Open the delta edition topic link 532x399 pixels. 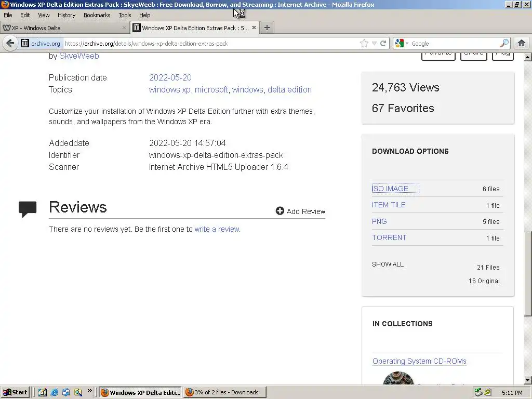[289, 89]
